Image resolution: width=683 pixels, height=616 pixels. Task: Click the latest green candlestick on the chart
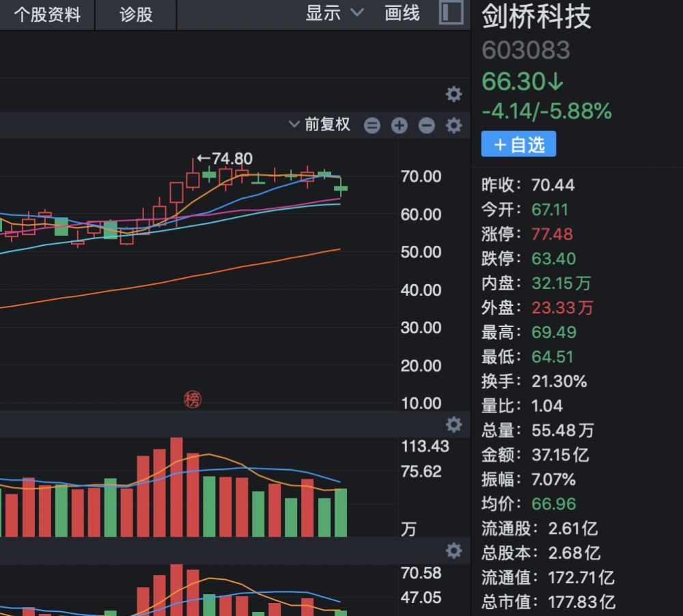[x=341, y=188]
